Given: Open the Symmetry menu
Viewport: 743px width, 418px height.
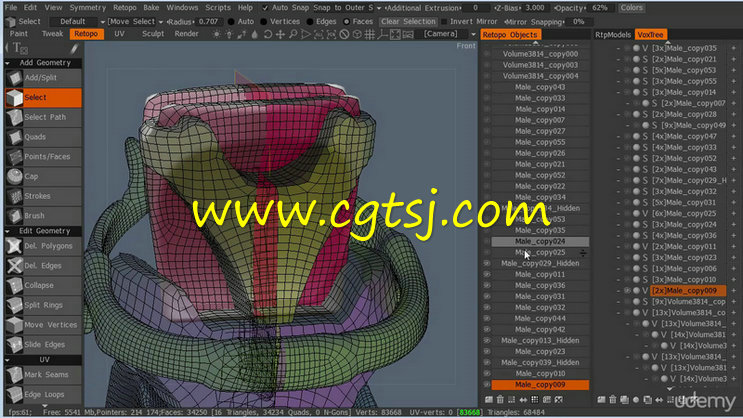Looking at the screenshot, I should [88, 8].
